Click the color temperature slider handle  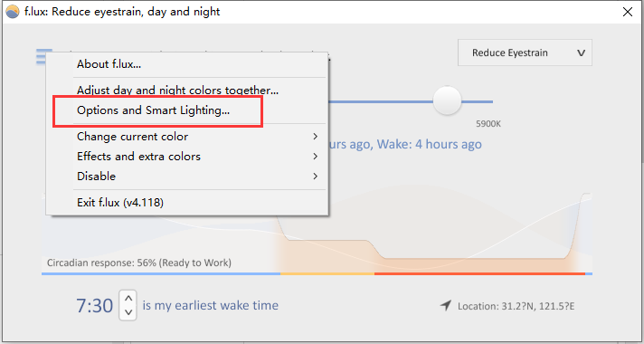tap(447, 100)
